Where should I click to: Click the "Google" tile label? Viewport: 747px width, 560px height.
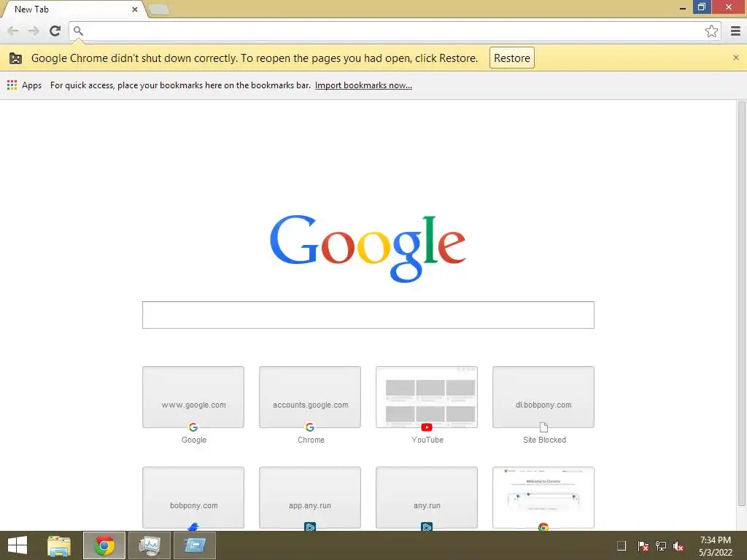point(194,440)
